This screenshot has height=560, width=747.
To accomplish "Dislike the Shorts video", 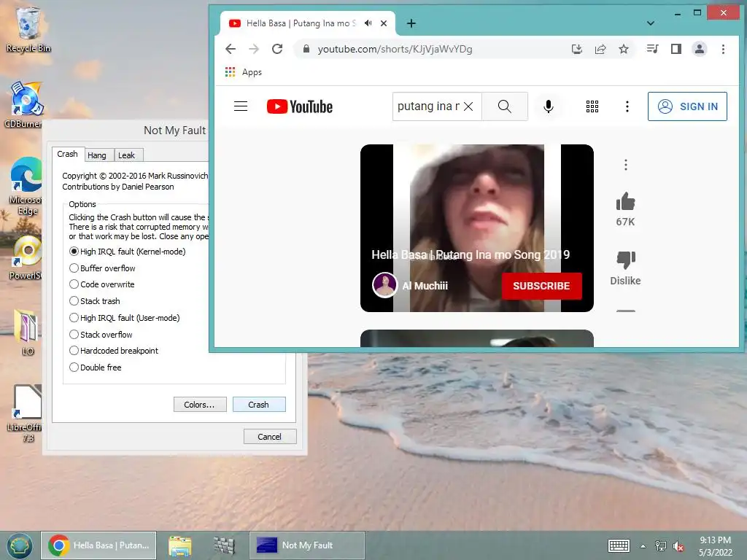I will (x=625, y=260).
